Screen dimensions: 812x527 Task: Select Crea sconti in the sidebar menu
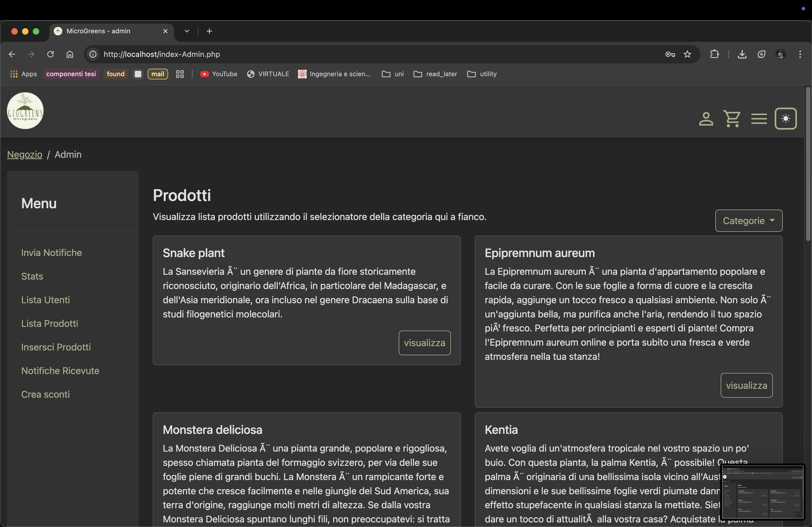45,394
